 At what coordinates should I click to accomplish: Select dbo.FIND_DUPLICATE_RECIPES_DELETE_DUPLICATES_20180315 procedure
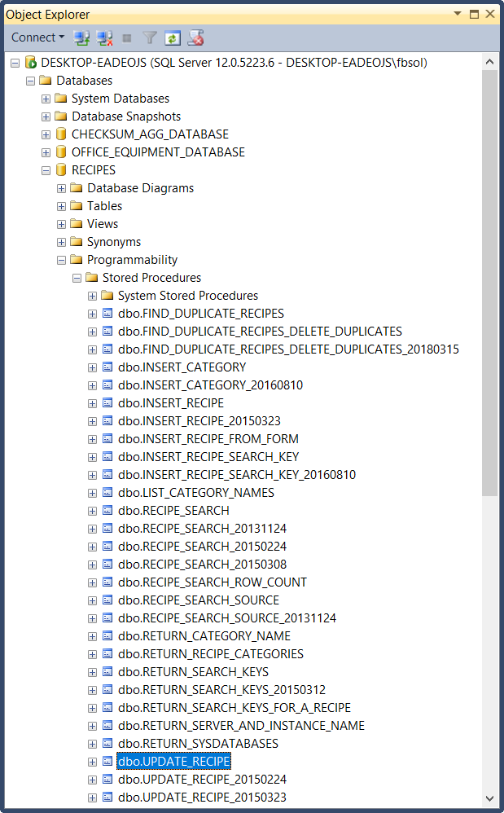pos(288,349)
